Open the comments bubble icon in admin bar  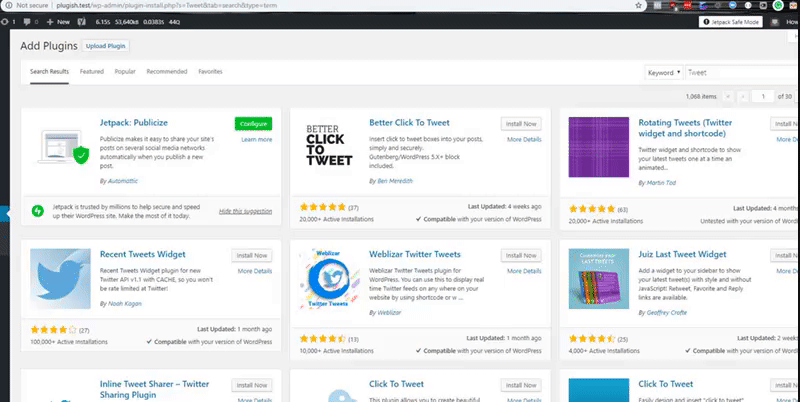[x=27, y=22]
